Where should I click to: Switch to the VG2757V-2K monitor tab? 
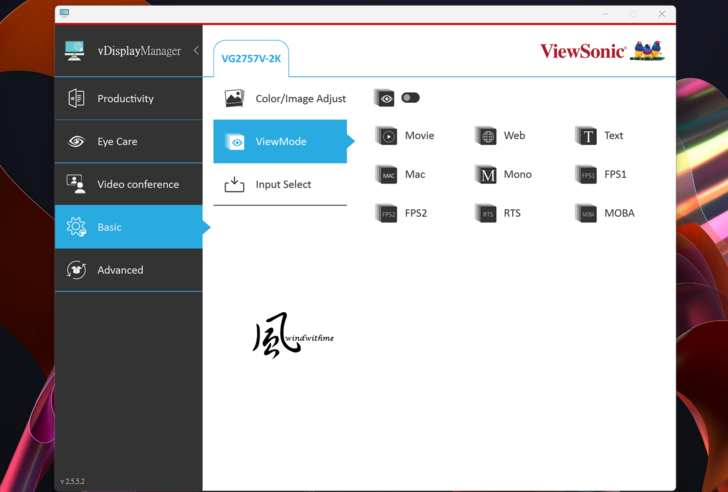250,59
